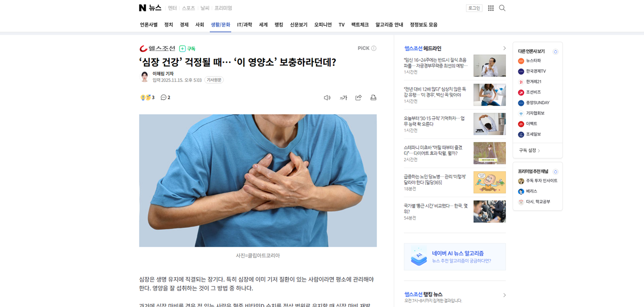Click the Naver N logo
This screenshot has height=307, width=644.
click(x=143, y=8)
